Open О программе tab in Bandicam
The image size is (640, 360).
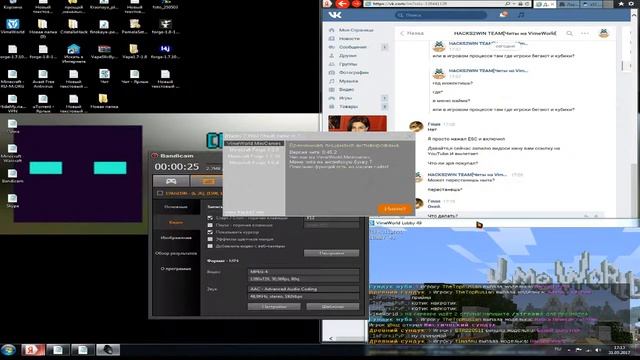(176, 269)
